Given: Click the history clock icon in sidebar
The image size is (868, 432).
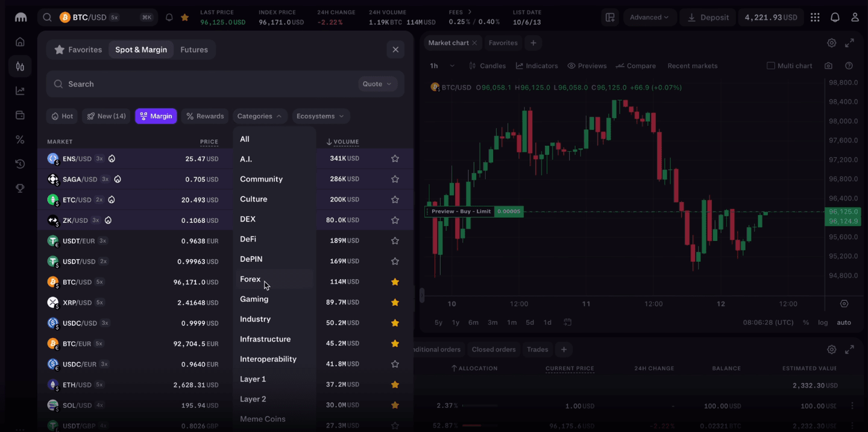Looking at the screenshot, I should 20,163.
